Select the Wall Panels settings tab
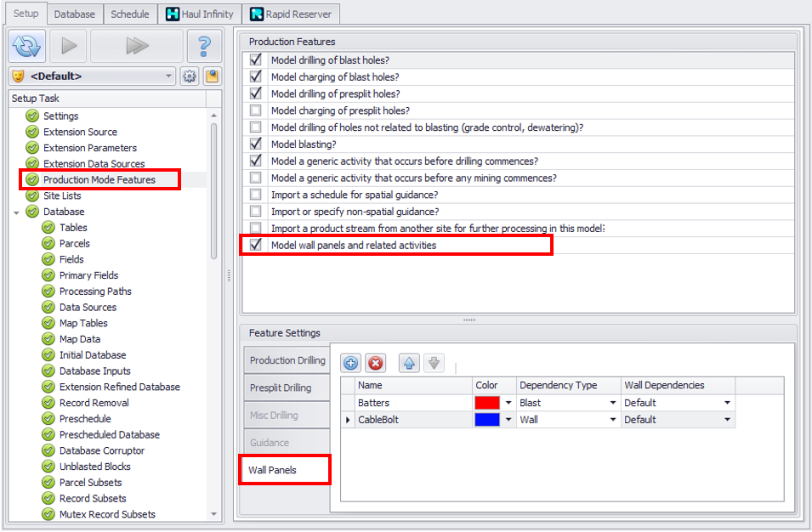812x532 pixels. tap(284, 470)
